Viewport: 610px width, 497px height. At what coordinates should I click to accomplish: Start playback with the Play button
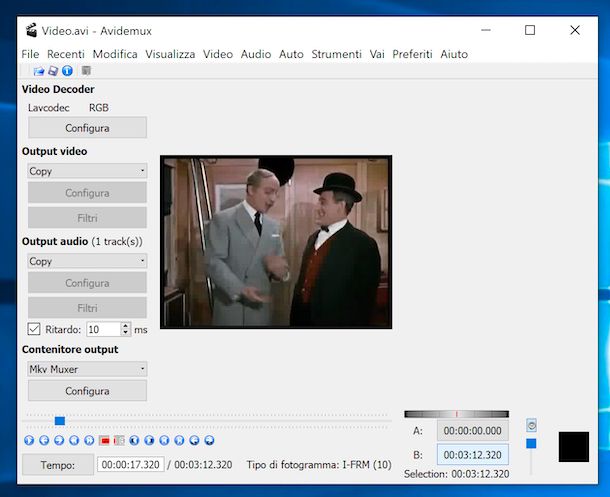[x=29, y=440]
